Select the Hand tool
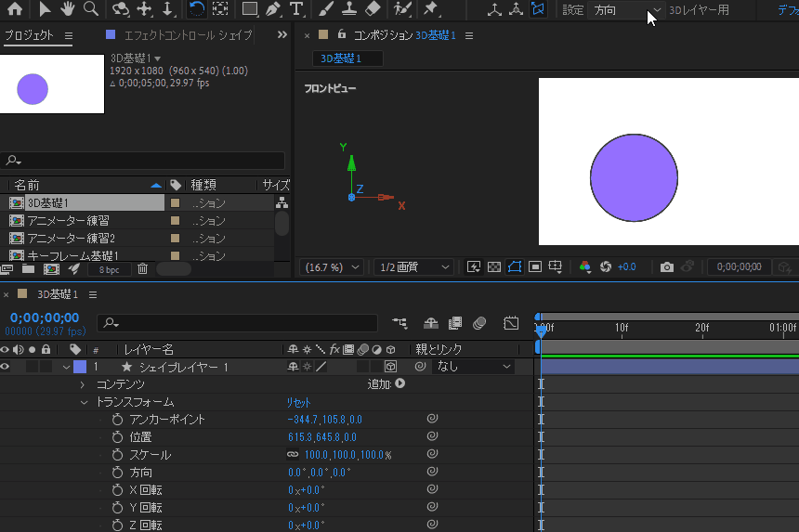Screen dimensions: 799x532 click(x=67, y=8)
